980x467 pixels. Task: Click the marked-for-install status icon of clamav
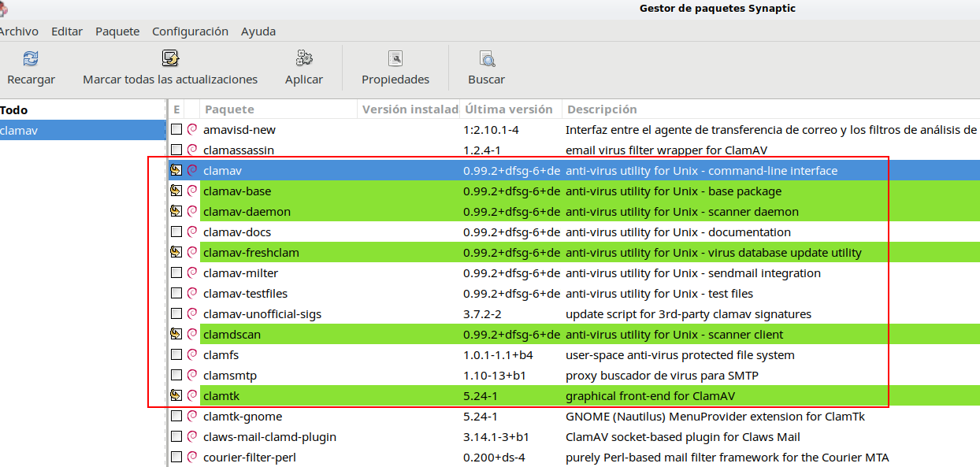click(x=176, y=170)
